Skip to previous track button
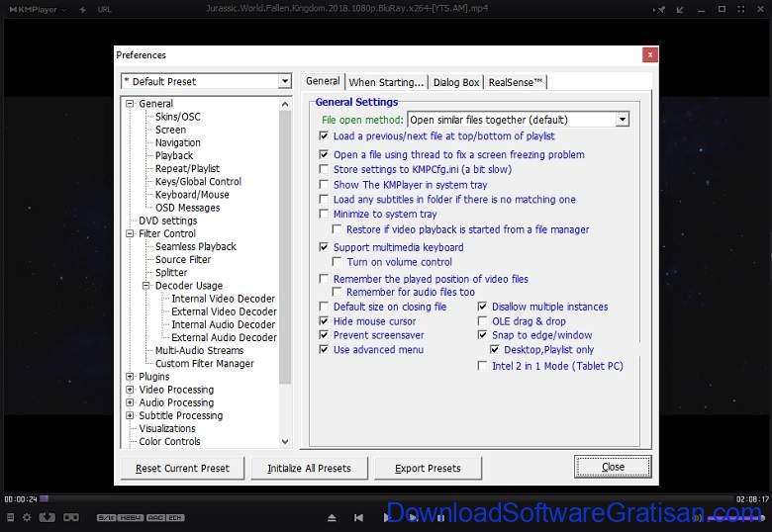The width and height of the screenshot is (772, 532). pyautogui.click(x=358, y=518)
